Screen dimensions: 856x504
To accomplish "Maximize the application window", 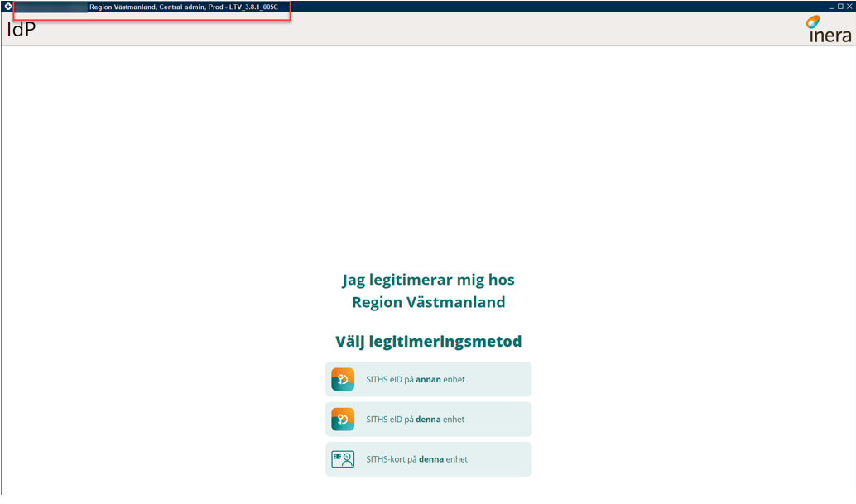I will [839, 6].
